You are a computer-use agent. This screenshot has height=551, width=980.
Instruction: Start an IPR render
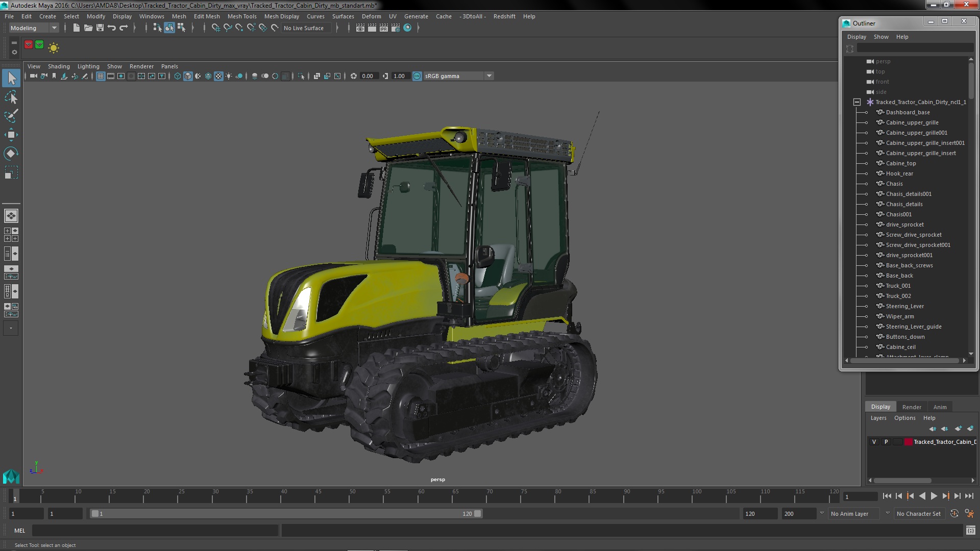[x=384, y=28]
